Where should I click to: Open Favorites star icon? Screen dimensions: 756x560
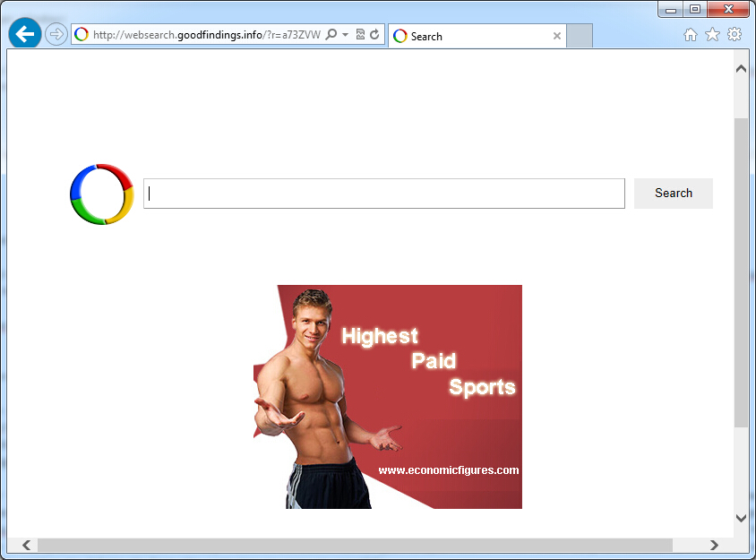pyautogui.click(x=713, y=35)
